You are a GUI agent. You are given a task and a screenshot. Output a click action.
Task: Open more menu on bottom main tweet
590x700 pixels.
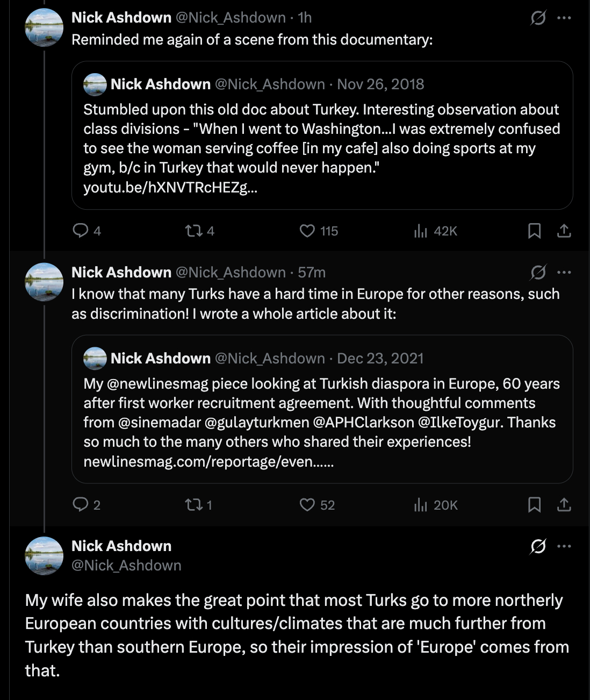point(564,546)
